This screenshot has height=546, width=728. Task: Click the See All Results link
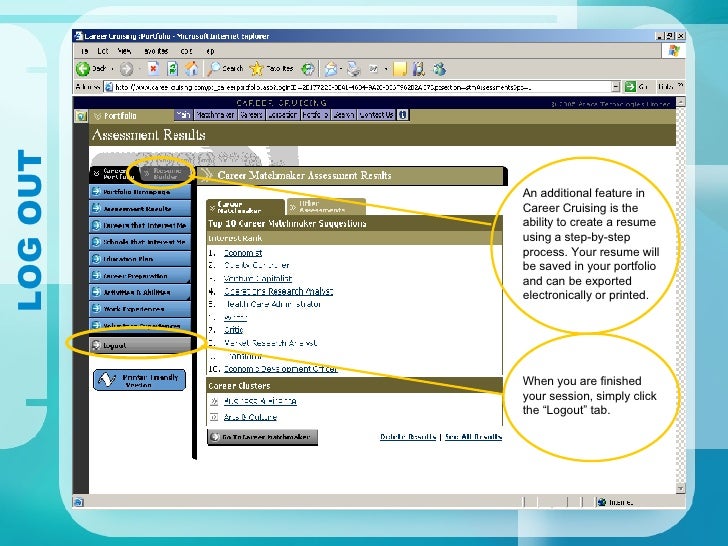coord(473,436)
